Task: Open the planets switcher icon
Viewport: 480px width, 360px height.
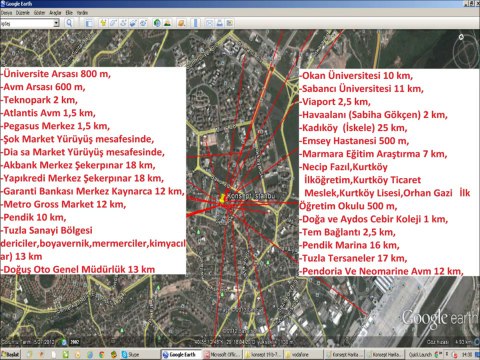Action: pyautogui.click(x=181, y=23)
